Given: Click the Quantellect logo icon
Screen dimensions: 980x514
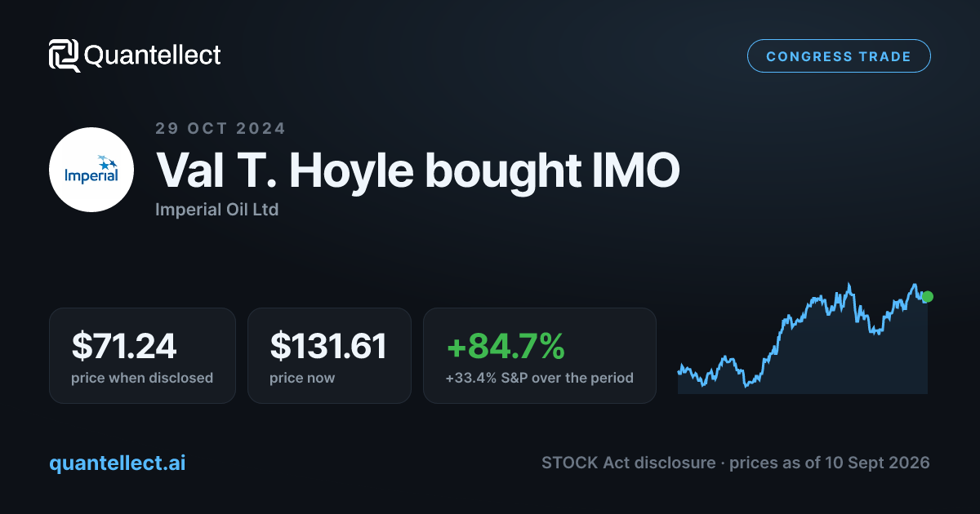Looking at the screenshot, I should point(65,55).
